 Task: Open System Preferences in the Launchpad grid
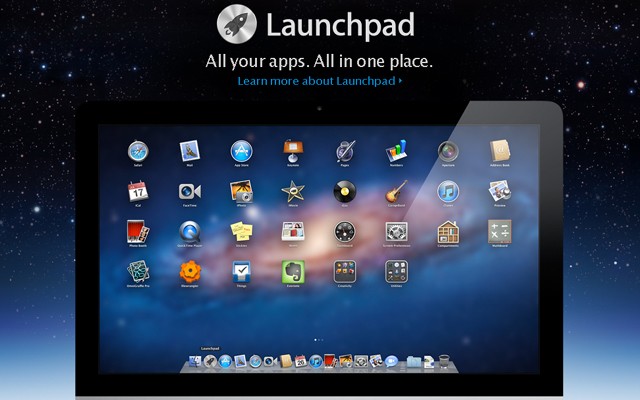pos(396,232)
